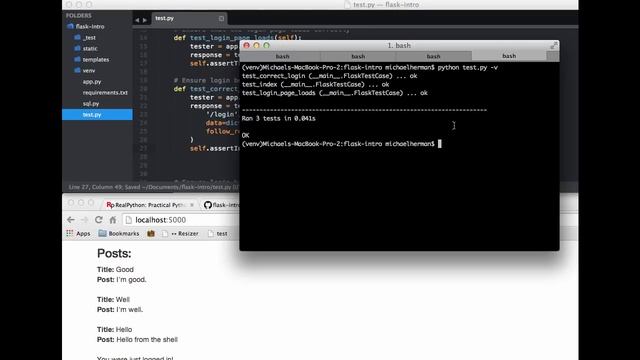The height and width of the screenshot is (360, 640).
Task: Open sql.py from the sidebar
Action: tap(91, 104)
